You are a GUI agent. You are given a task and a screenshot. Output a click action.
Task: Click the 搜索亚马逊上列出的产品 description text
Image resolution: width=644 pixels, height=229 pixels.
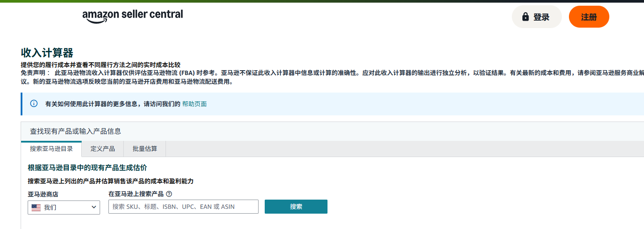[111, 181]
